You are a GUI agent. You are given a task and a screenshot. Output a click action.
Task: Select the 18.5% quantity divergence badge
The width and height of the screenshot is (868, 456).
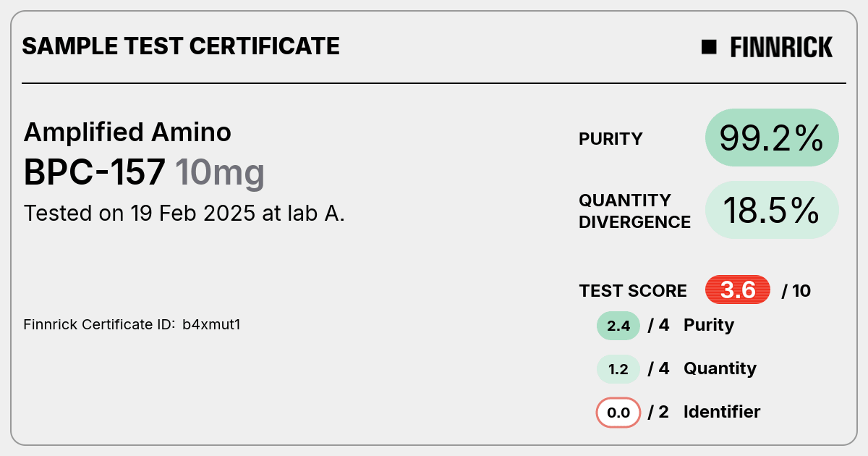tap(772, 210)
